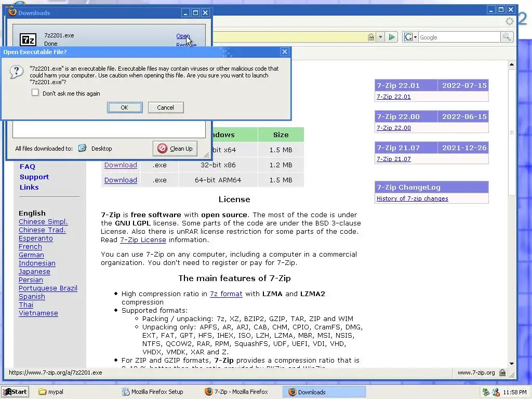532x399 pixels.
Task: Click the Desktop folder icon in Downloads
Action: (82, 148)
